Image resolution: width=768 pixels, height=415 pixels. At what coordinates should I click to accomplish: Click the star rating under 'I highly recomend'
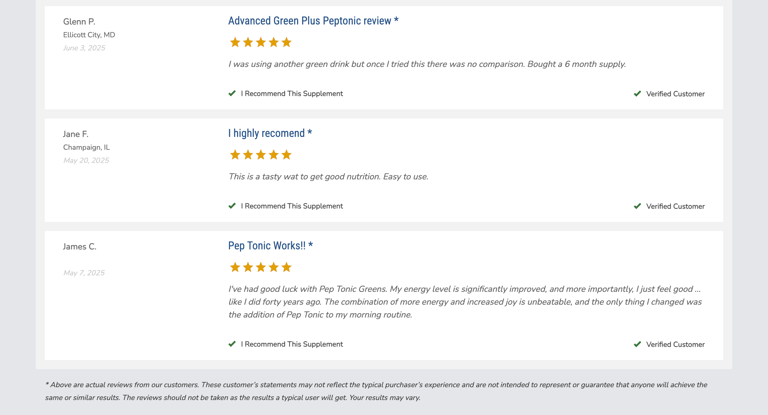pos(261,155)
